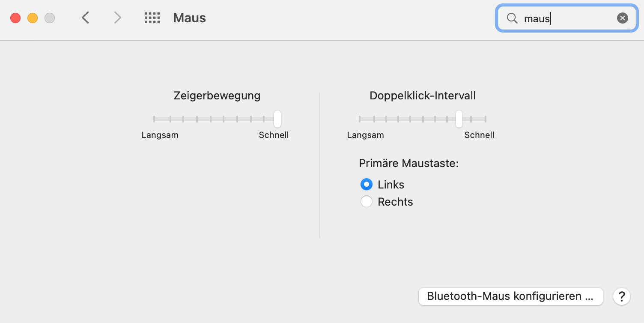Click the Maus window title
The height and width of the screenshot is (323, 644).
pos(189,18)
